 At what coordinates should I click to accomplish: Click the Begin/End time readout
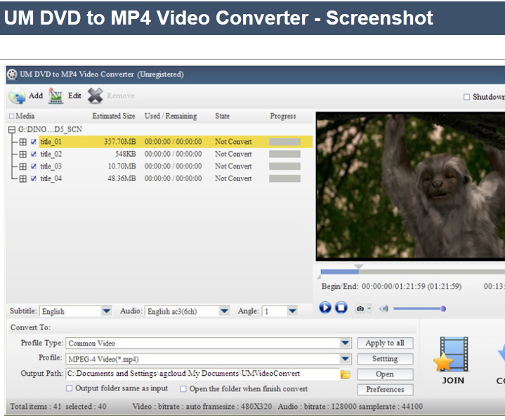(x=391, y=287)
